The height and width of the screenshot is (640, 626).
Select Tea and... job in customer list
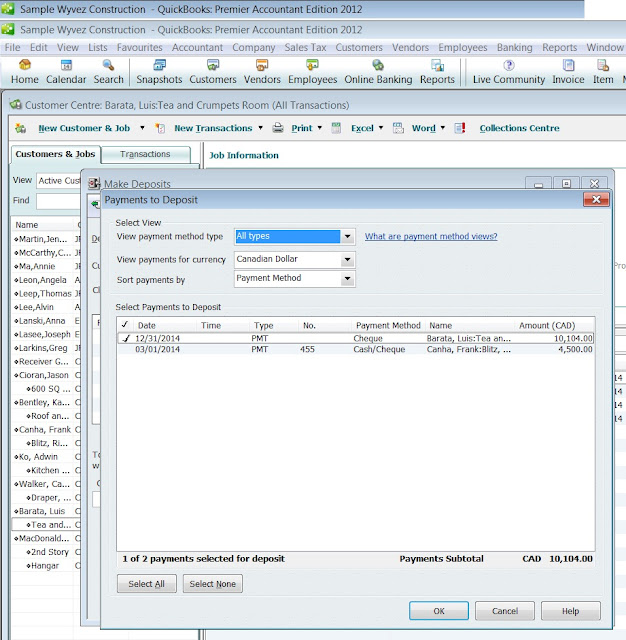click(x=48, y=524)
